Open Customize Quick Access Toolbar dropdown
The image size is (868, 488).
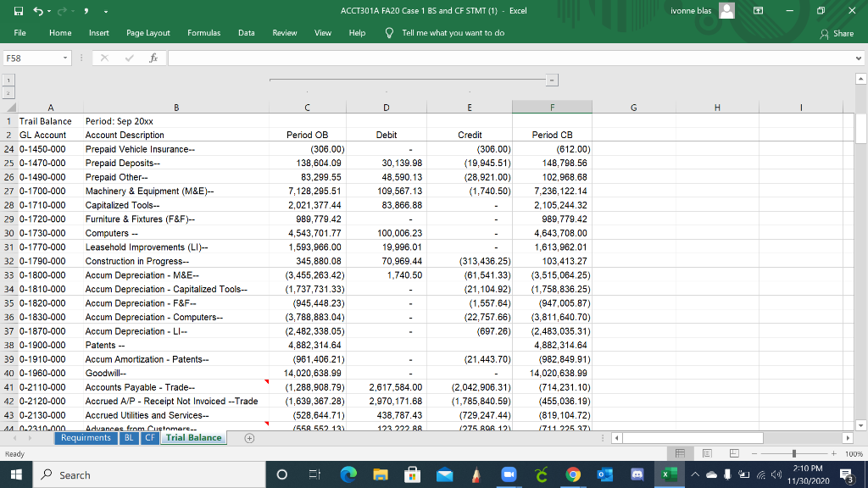pos(104,10)
